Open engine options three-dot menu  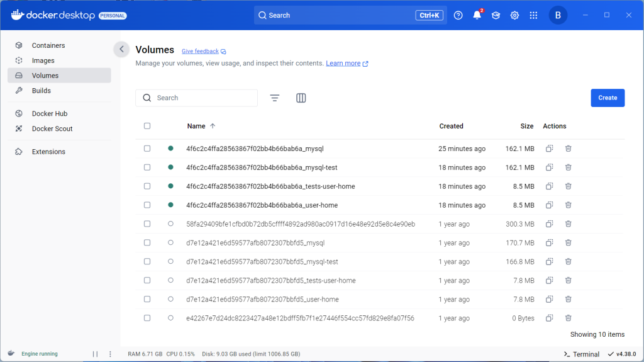(x=110, y=354)
